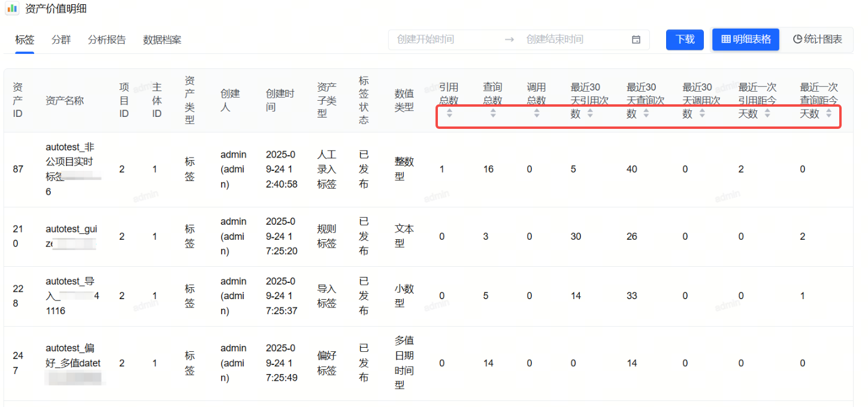
Task: Click the calendar icon in date range
Action: [x=636, y=40]
